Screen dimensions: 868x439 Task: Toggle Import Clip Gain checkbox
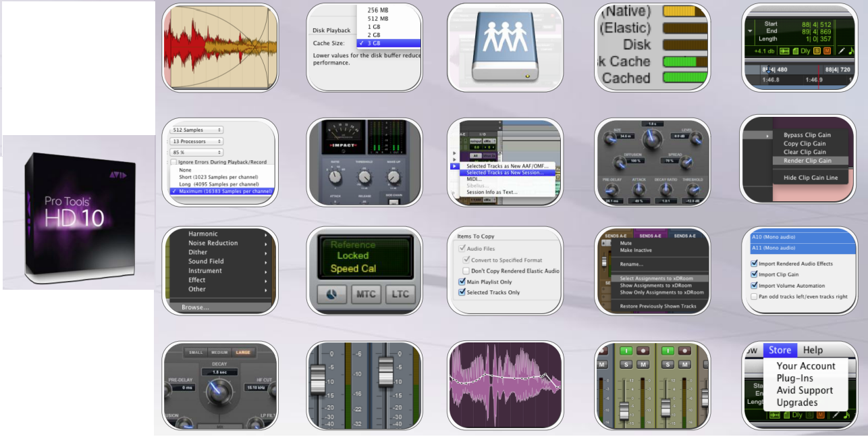[755, 275]
